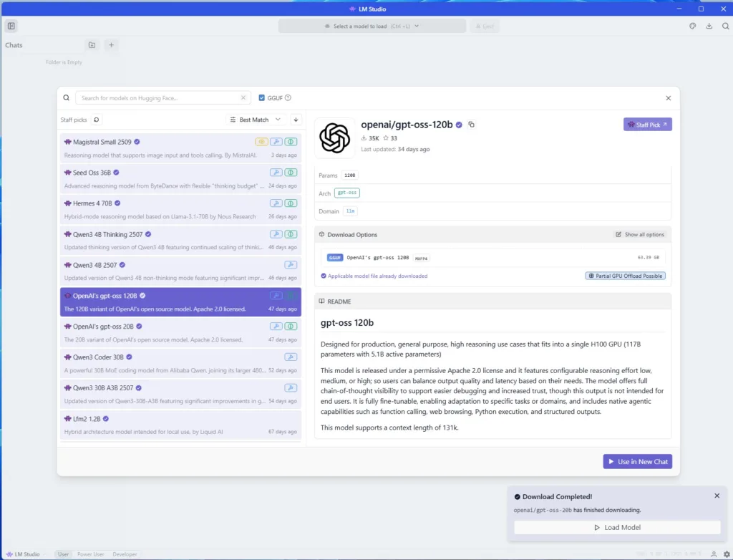The image size is (733, 560).
Task: Click the 63.39 GB file size
Action: pos(649,258)
